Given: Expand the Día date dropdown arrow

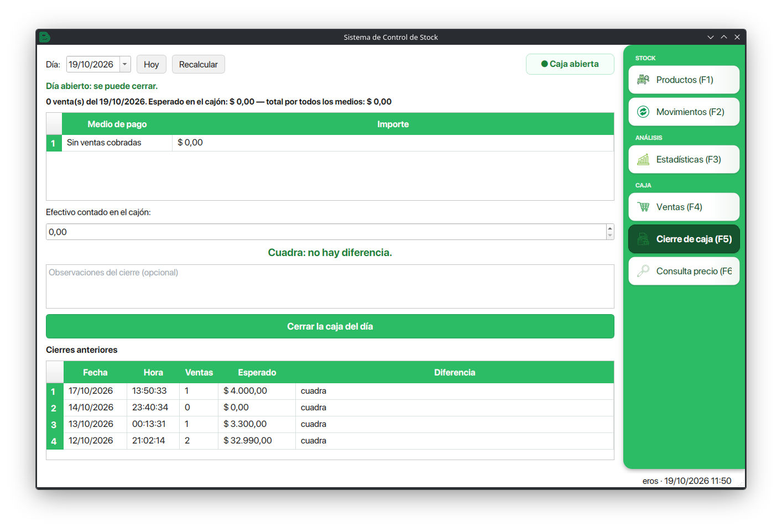Looking at the screenshot, I should pos(125,64).
